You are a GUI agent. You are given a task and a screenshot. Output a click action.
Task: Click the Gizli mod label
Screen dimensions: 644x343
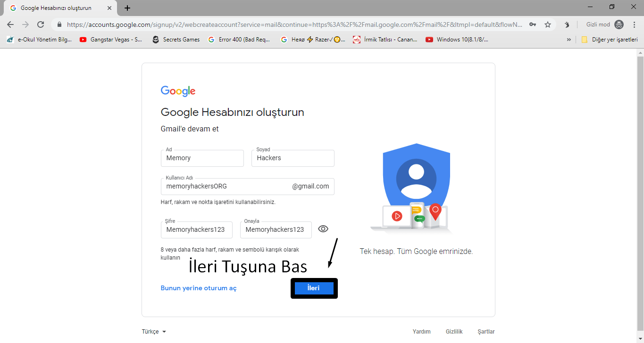coord(598,24)
